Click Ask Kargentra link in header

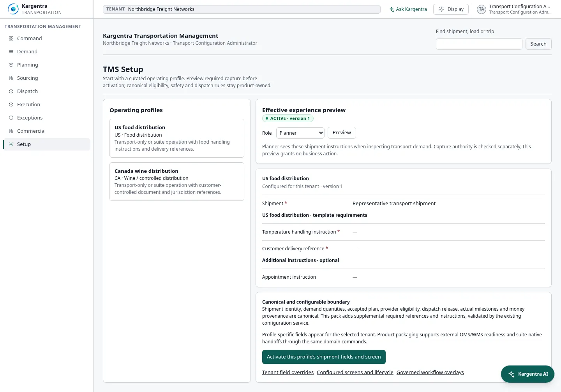(x=408, y=9)
